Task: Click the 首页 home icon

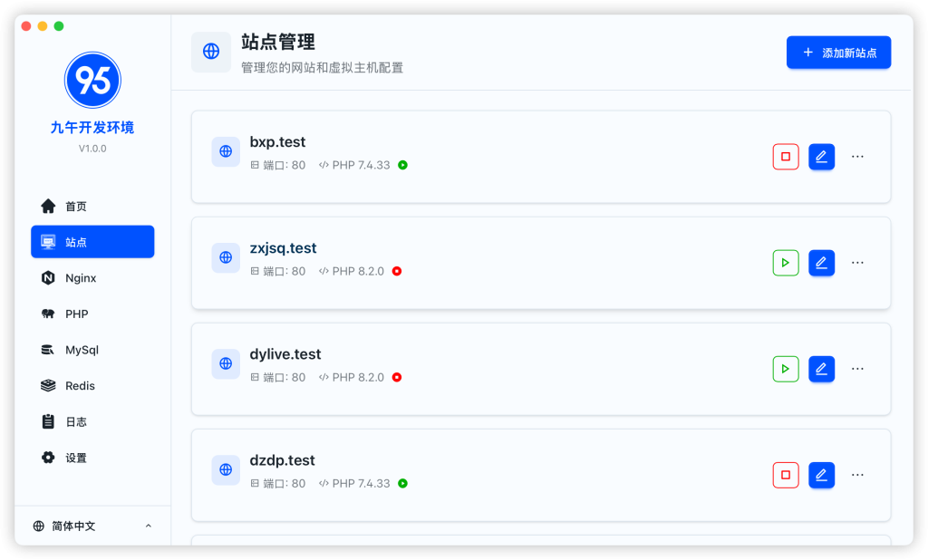Action: click(48, 207)
